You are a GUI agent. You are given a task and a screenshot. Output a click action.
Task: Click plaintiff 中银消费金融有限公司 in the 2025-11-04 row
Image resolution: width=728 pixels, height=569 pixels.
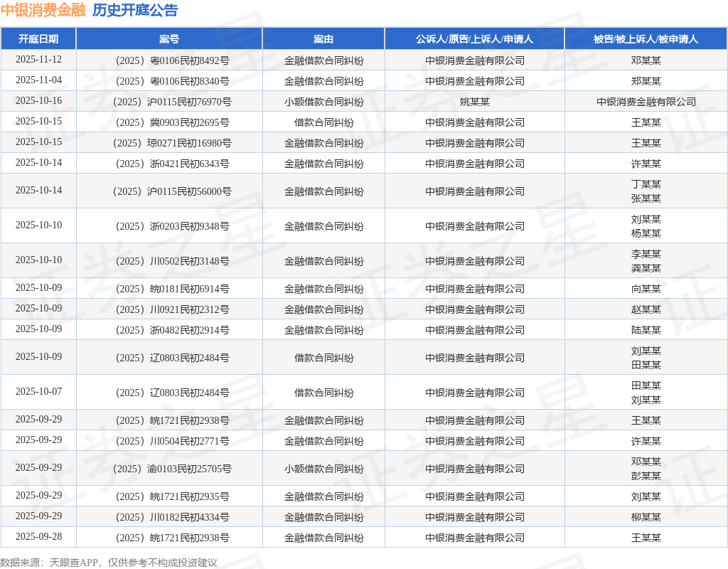point(474,81)
